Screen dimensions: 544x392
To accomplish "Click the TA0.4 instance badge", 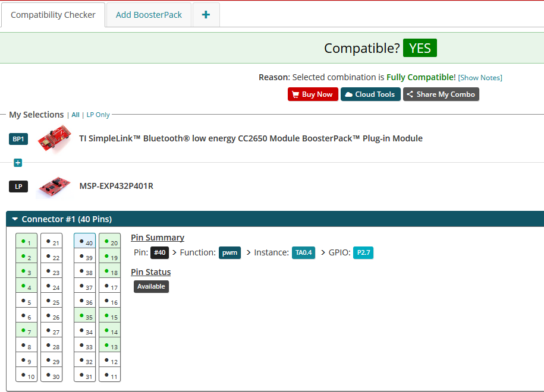I will pos(304,252).
